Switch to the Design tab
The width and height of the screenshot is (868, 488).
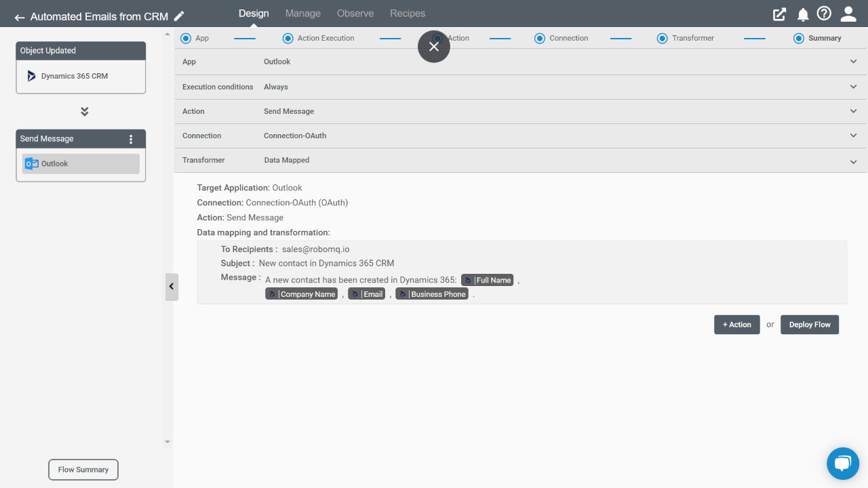point(254,14)
